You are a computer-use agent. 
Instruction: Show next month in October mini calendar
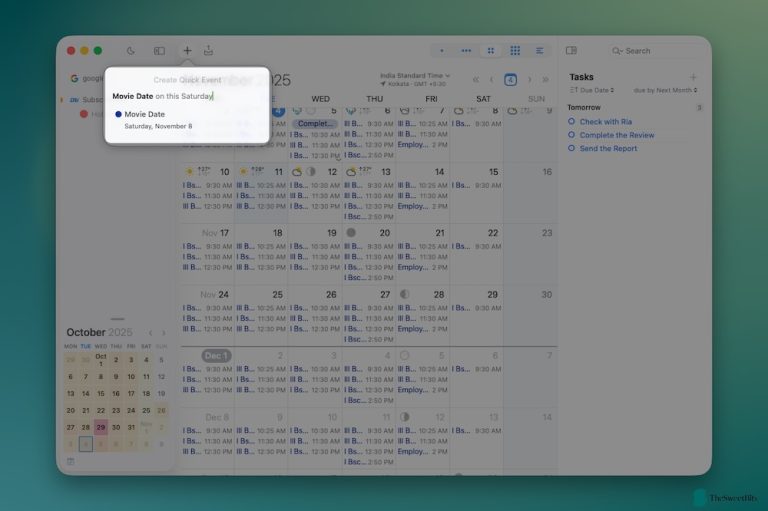coord(164,333)
